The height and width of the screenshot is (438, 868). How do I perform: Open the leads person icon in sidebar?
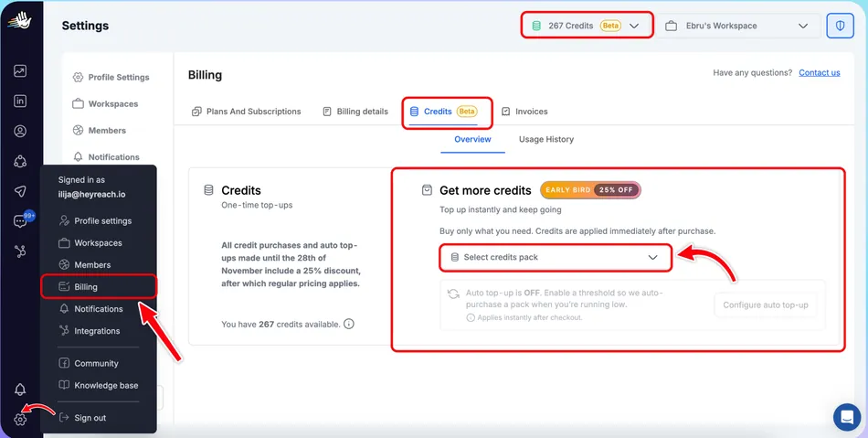pos(20,132)
